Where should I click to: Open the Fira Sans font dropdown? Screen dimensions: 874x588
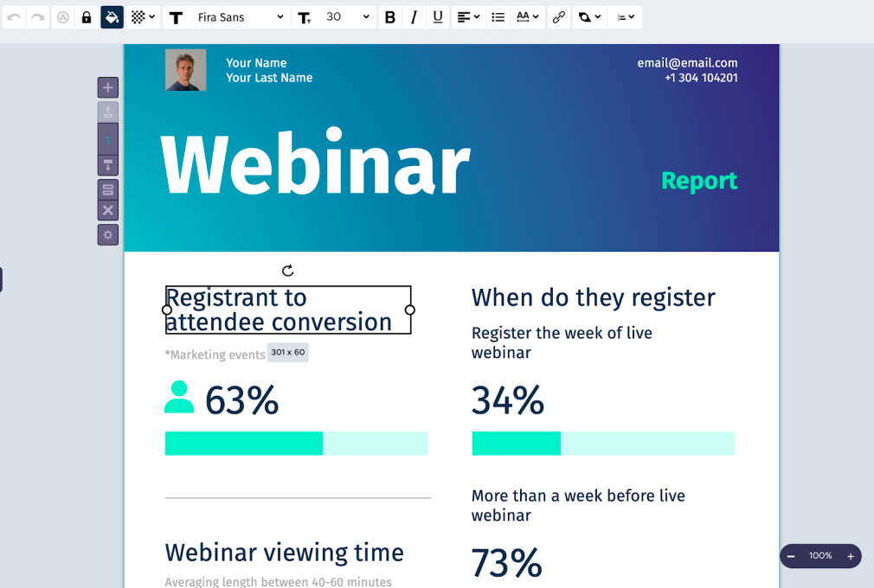tap(239, 17)
